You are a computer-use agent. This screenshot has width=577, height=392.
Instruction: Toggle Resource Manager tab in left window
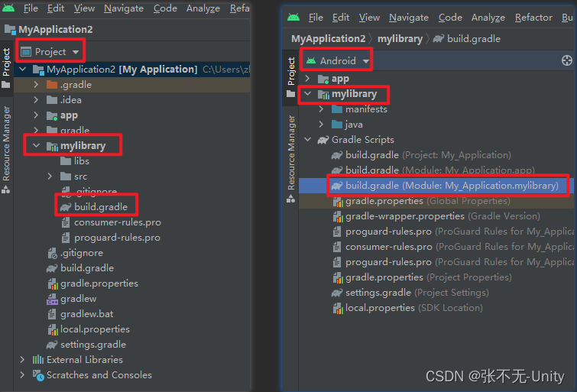tap(6, 149)
